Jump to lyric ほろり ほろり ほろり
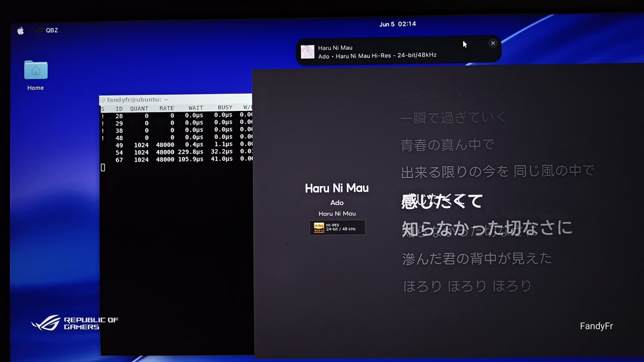This screenshot has width=644, height=362. coord(467,286)
